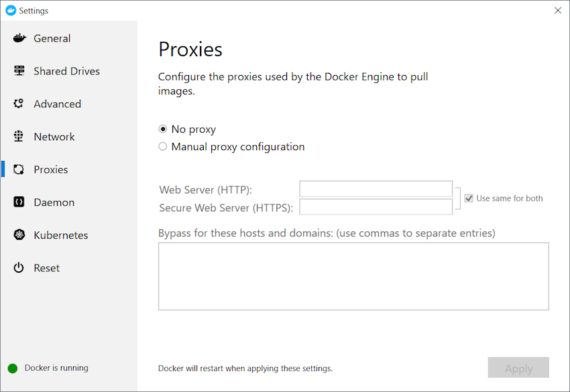This screenshot has width=570, height=392.
Task: Toggle the Use same for both checkbox
Action: 469,198
